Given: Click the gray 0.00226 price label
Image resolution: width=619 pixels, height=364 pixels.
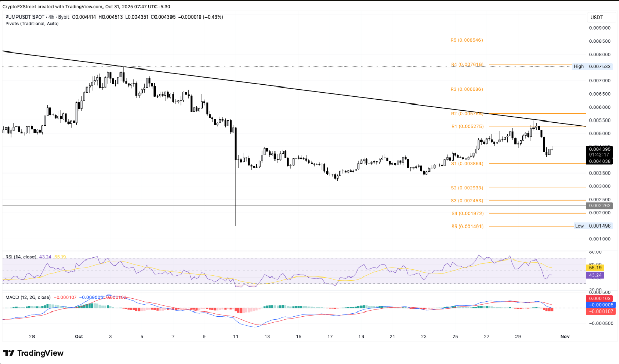Looking at the screenshot, I should click(598, 206).
